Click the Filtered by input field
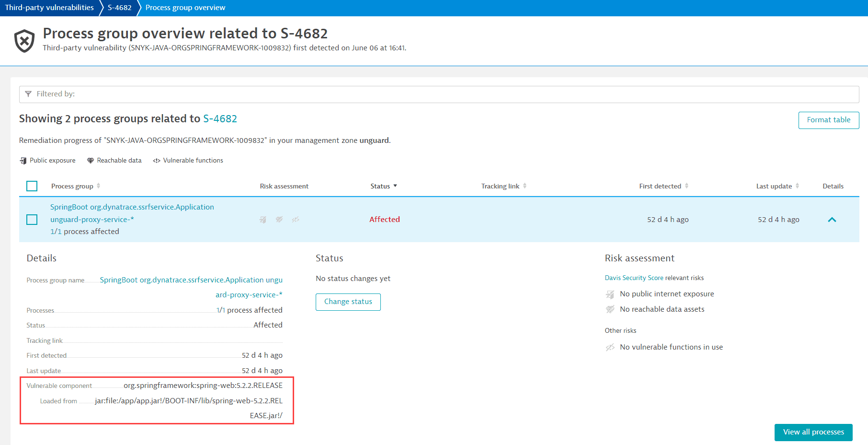 [439, 94]
